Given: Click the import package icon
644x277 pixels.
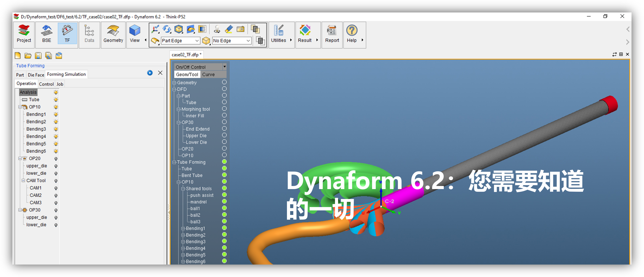Looking at the screenshot, I should pos(59,55).
